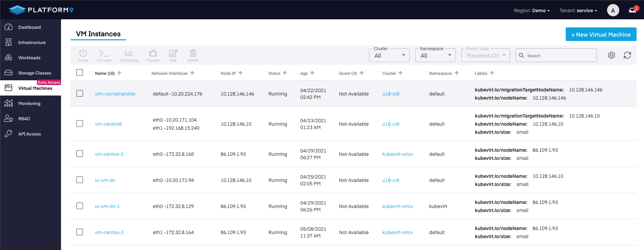Go to Dashboard in the sidebar
Viewport: 644px width, 250px height.
tap(29, 27)
